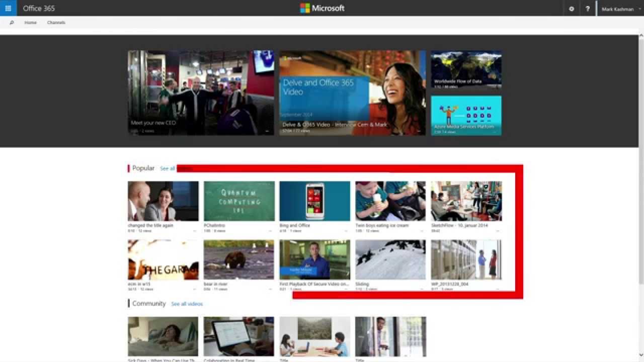Open more options for 'changed the title again'
The width and height of the screenshot is (644, 362).
coord(195,231)
